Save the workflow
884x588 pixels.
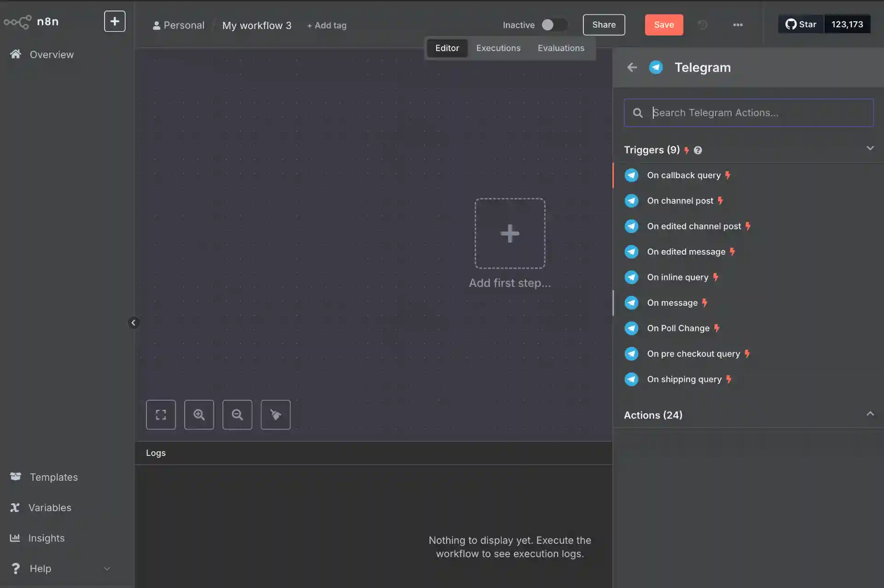[664, 25]
